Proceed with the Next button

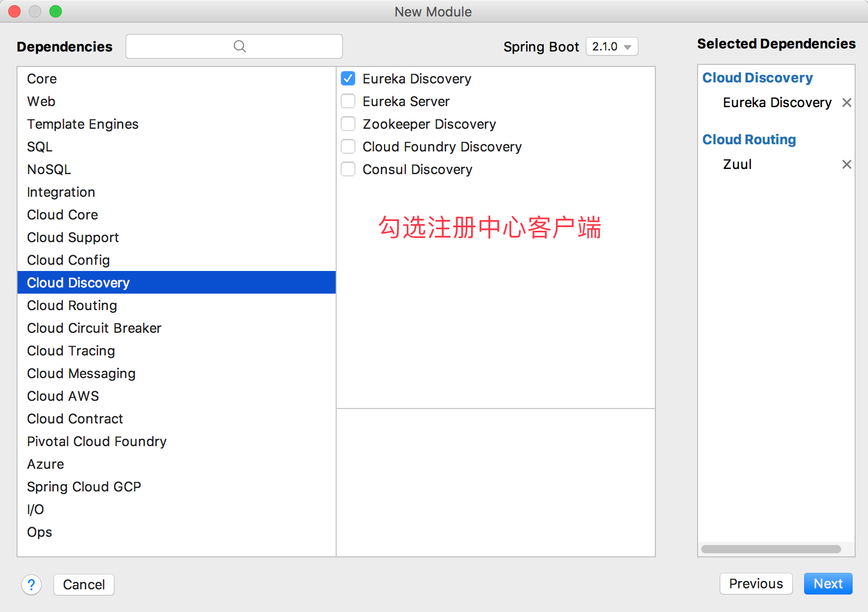coord(828,584)
